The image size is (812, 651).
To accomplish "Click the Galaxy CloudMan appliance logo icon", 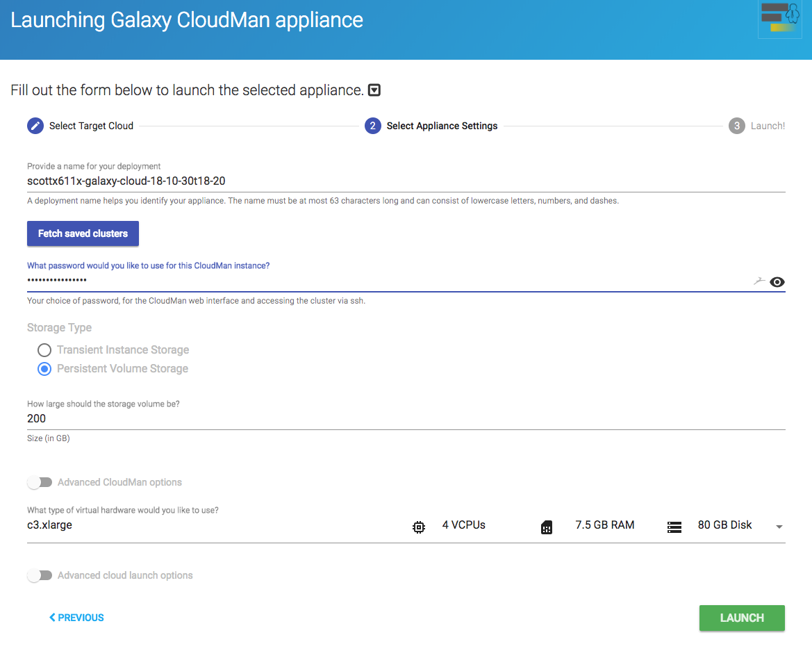I will tap(779, 19).
